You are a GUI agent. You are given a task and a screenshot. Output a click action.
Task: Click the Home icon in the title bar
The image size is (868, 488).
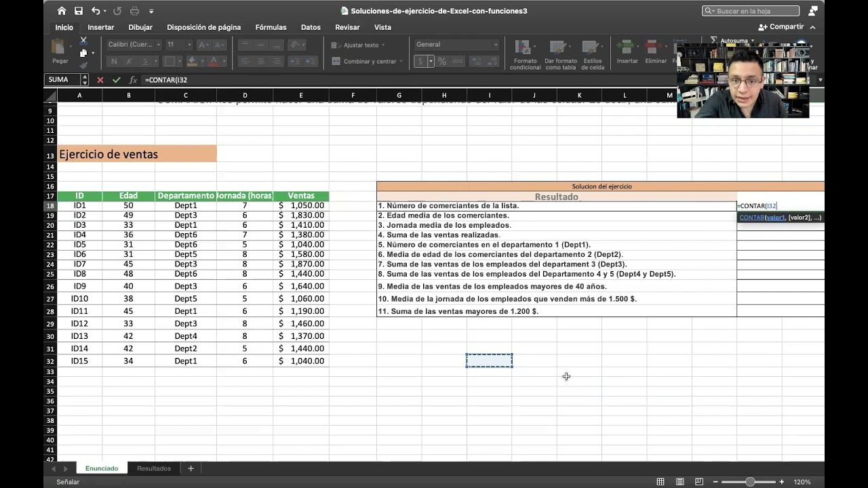tap(62, 11)
